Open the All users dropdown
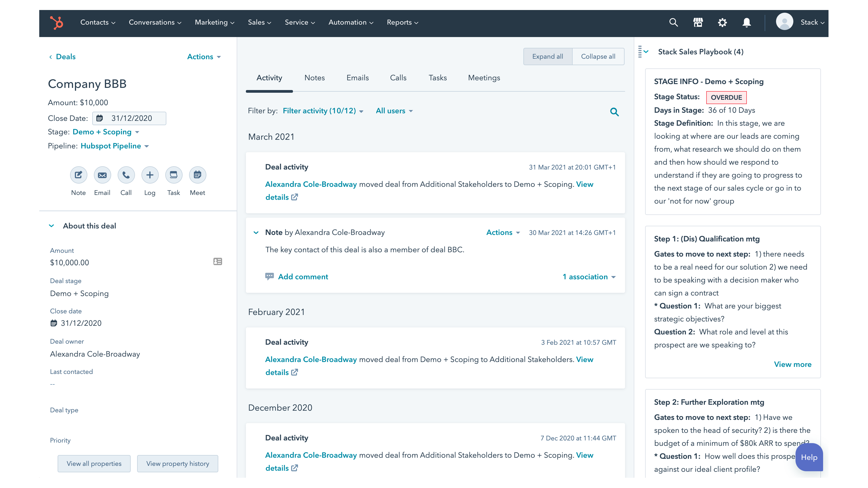 [x=394, y=111]
